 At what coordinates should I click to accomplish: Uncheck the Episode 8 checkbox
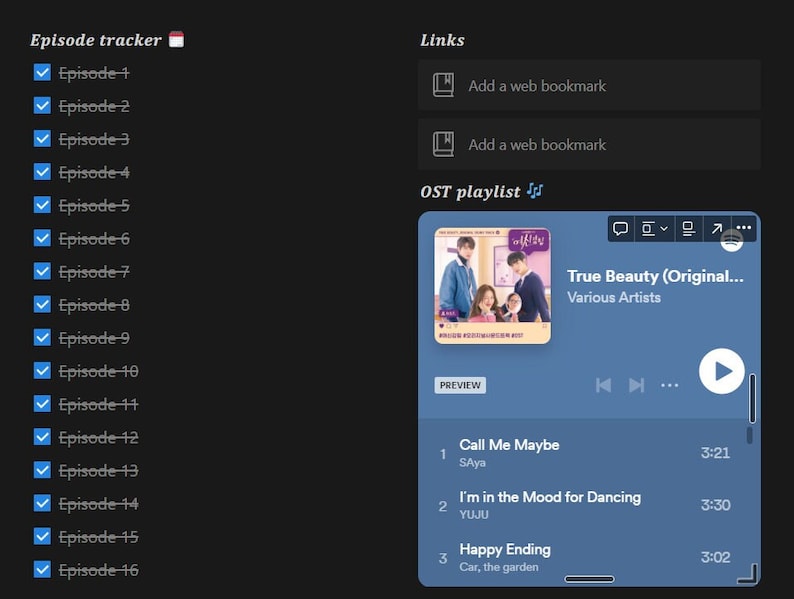(x=42, y=304)
